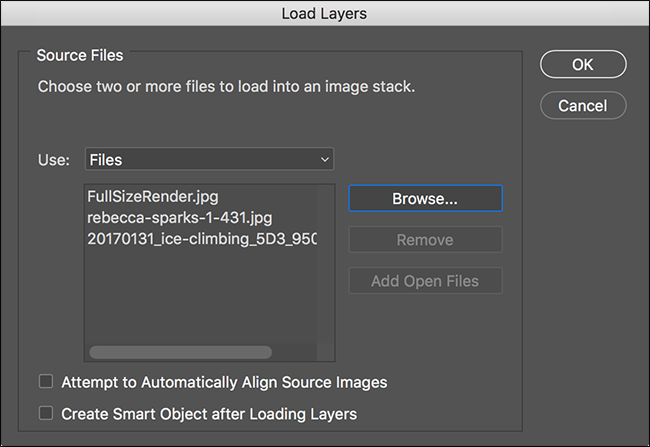The height and width of the screenshot is (447, 650).
Task: Select rebecca-sparks-1-431.jpg in the list
Action: pos(180,218)
